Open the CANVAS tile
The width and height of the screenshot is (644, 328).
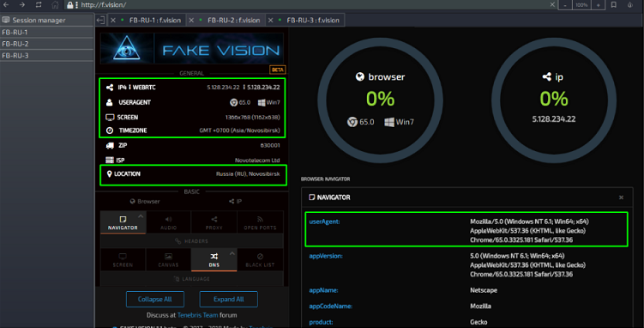click(x=168, y=260)
